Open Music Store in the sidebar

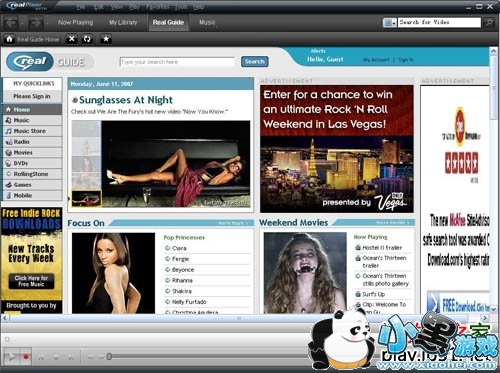coord(32,131)
